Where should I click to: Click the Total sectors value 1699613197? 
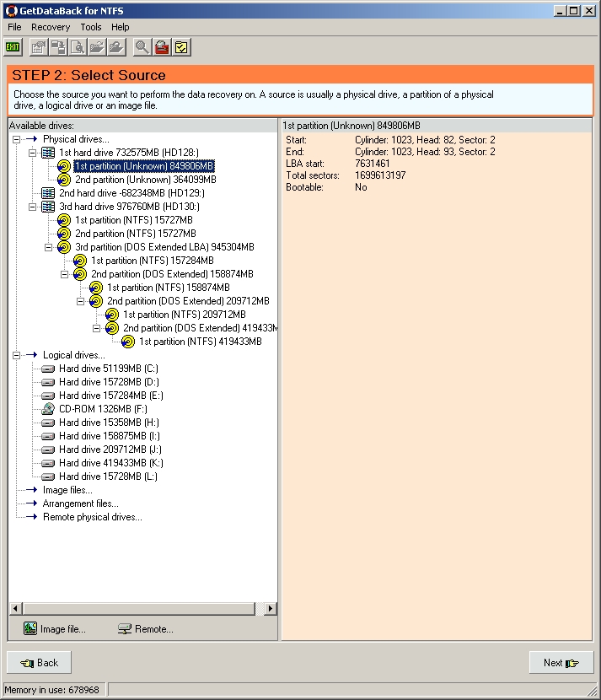pyautogui.click(x=380, y=175)
